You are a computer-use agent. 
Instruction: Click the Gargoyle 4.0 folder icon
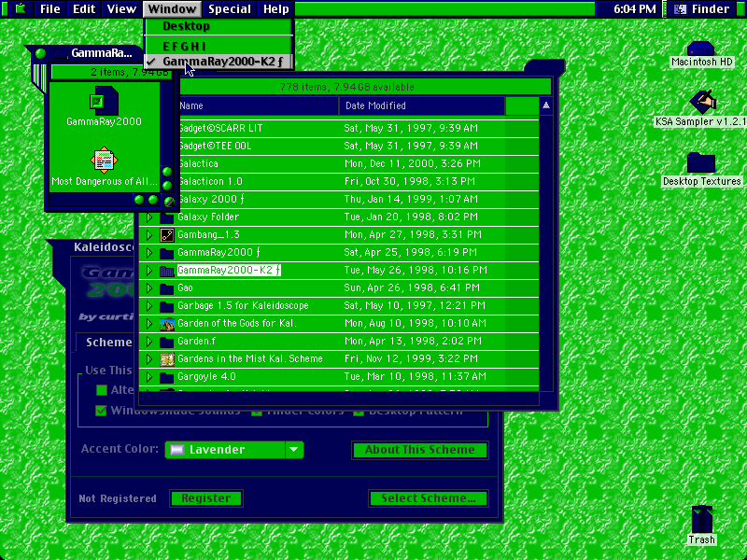167,377
